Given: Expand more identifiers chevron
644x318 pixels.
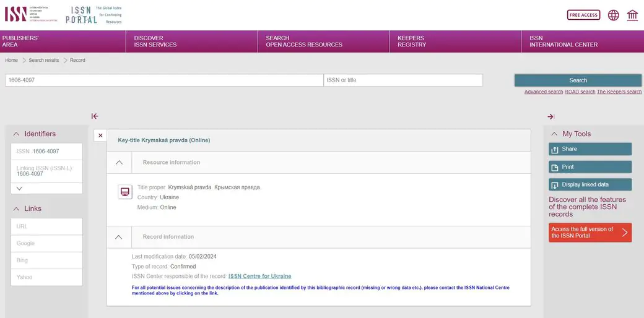Looking at the screenshot, I should coord(19,188).
